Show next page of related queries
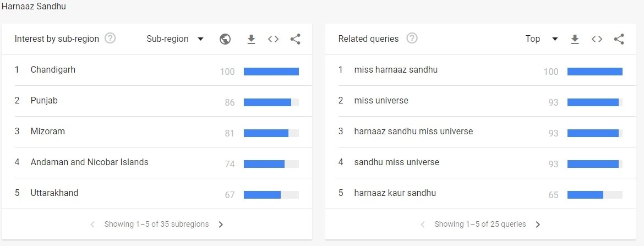The width and height of the screenshot is (644, 246). pos(538,225)
